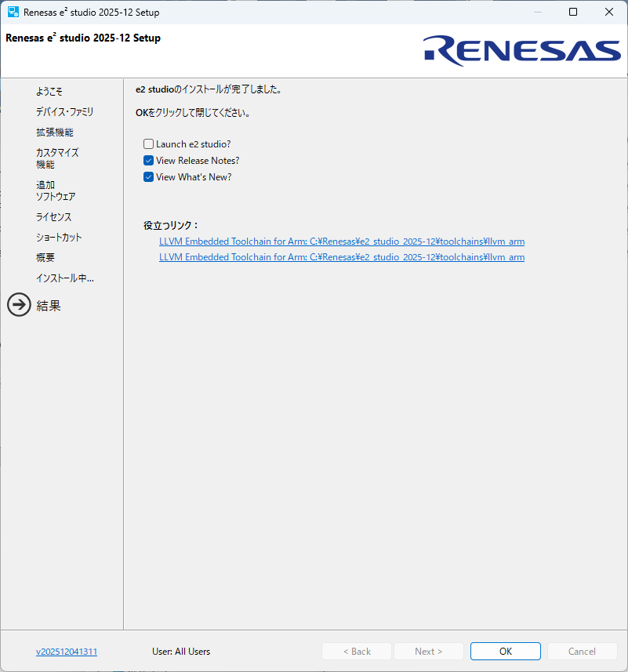Disable the View What's New? checkbox
The image size is (628, 672).
[x=148, y=177]
